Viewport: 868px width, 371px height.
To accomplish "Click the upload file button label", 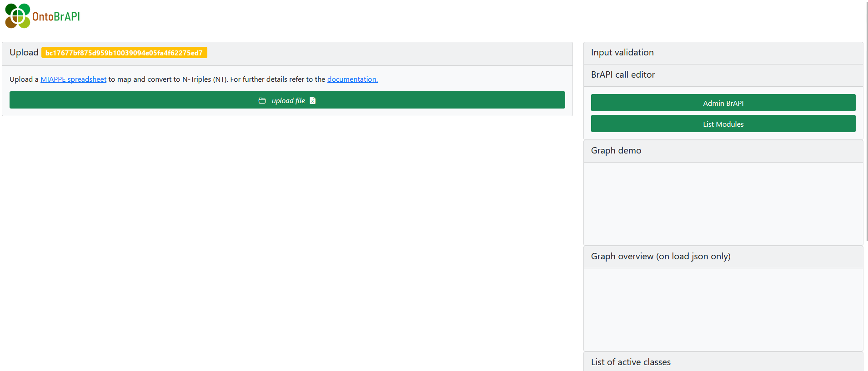I will click(x=288, y=100).
